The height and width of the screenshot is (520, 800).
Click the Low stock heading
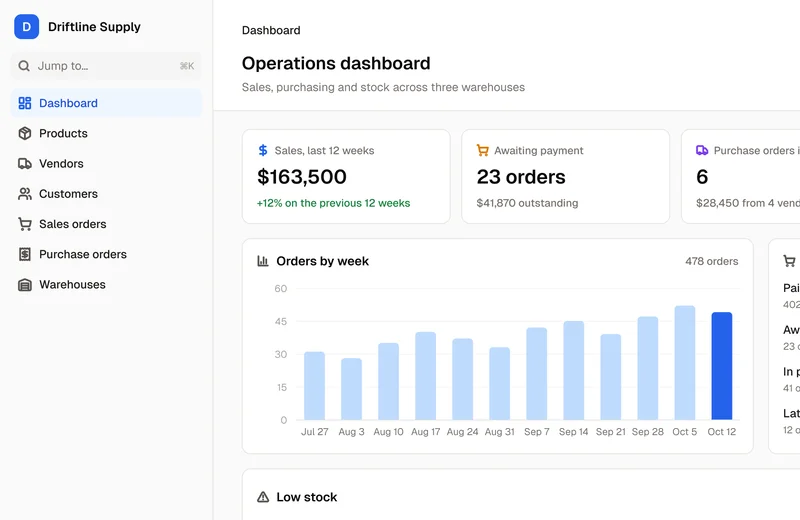coord(307,497)
